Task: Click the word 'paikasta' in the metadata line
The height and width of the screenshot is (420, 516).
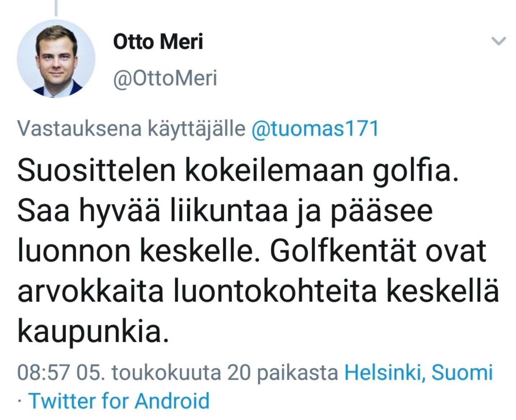Action: [297, 373]
